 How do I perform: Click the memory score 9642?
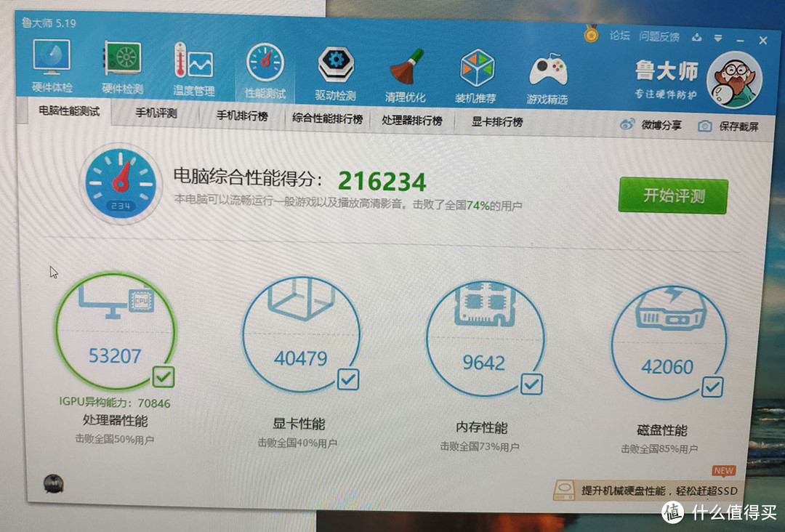(x=483, y=363)
